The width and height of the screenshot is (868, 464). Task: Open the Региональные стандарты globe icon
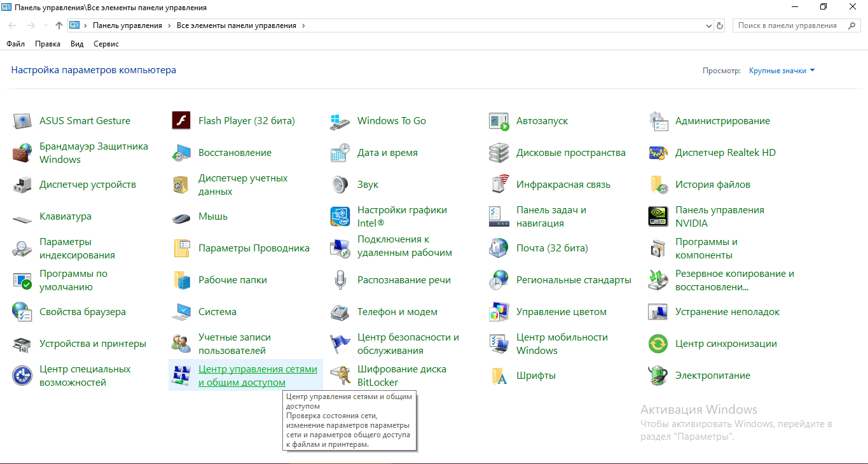(x=500, y=280)
